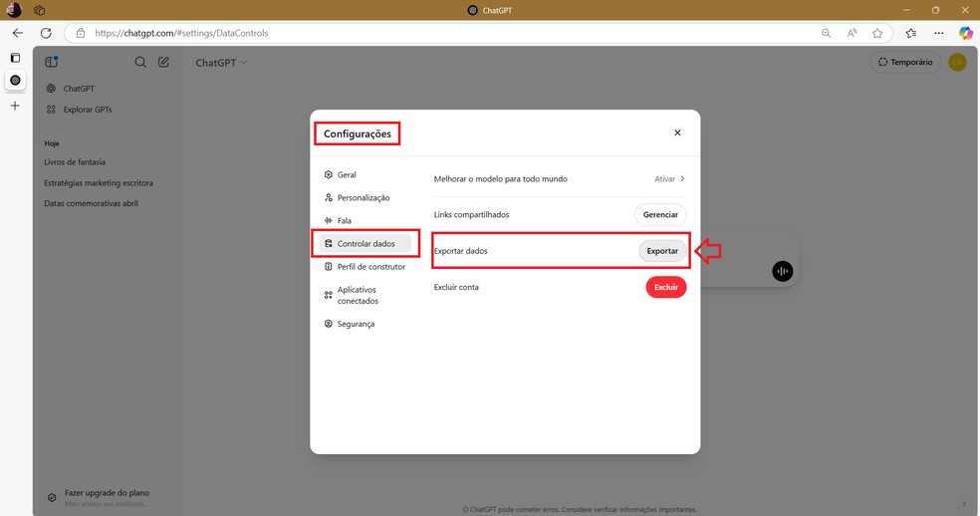Open the ChatGPT model dropdown
The height and width of the screenshot is (516, 980).
pos(221,63)
